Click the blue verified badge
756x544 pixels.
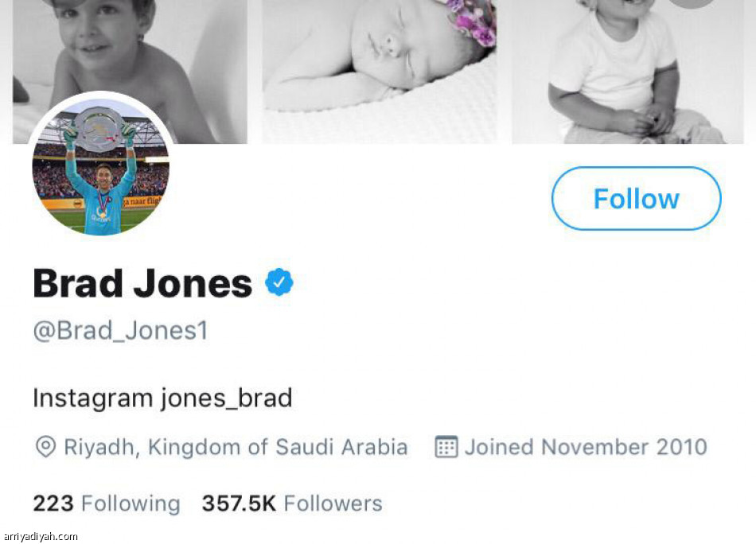point(279,282)
